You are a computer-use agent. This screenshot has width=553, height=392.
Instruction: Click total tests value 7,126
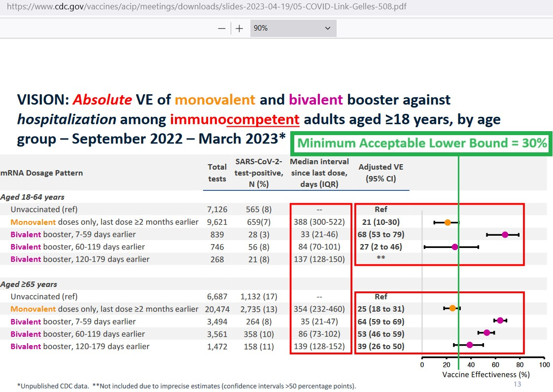pos(217,210)
